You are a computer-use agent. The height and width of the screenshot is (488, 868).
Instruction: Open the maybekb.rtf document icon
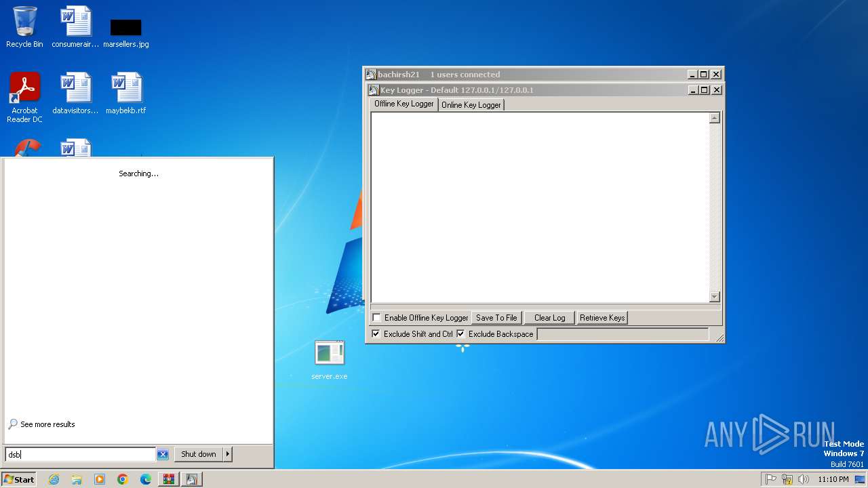click(126, 94)
